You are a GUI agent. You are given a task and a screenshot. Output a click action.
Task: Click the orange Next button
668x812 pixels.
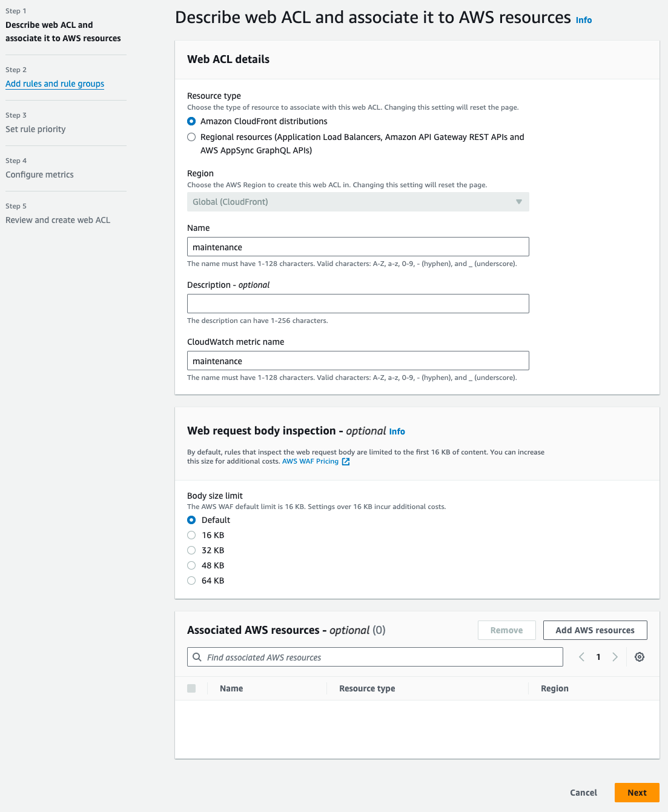[637, 793]
